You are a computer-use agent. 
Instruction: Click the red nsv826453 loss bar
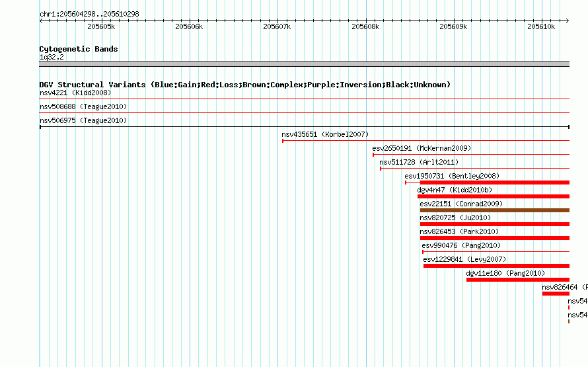click(x=495, y=238)
